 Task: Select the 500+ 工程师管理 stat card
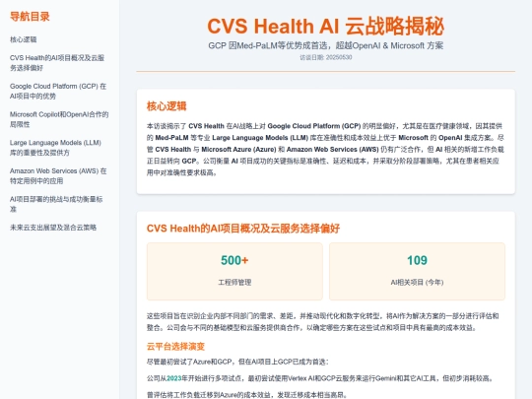[234, 271]
